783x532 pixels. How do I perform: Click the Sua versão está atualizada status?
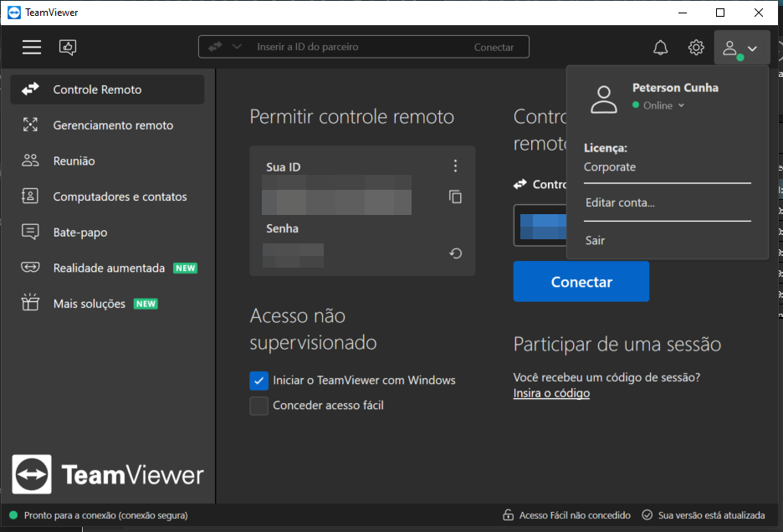(x=711, y=515)
